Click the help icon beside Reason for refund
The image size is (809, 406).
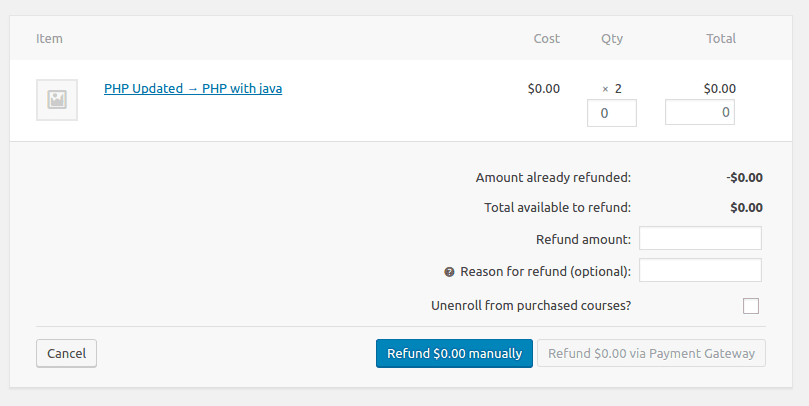point(449,272)
